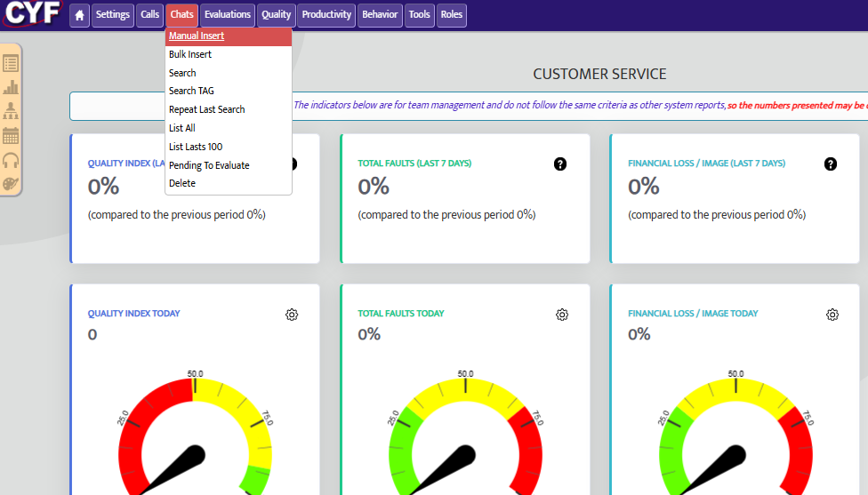Open the color palette sidebar icon
868x495 pixels.
point(11,184)
